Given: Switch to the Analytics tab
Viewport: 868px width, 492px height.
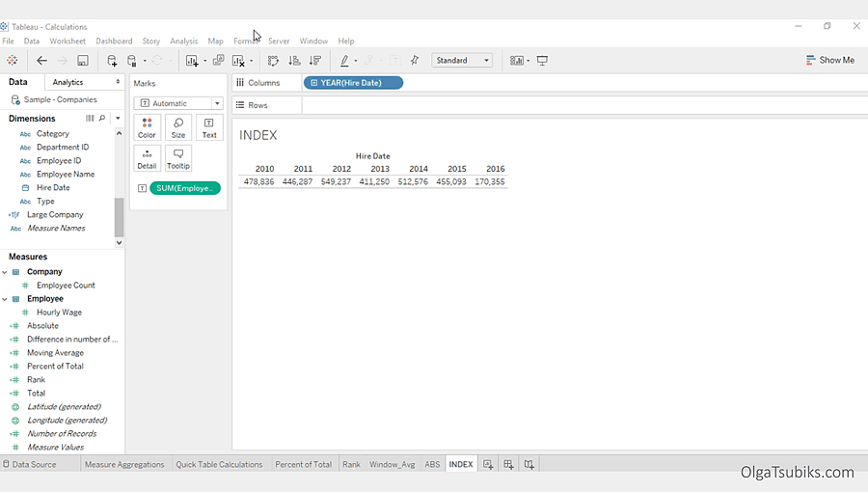Looking at the screenshot, I should click(x=68, y=82).
